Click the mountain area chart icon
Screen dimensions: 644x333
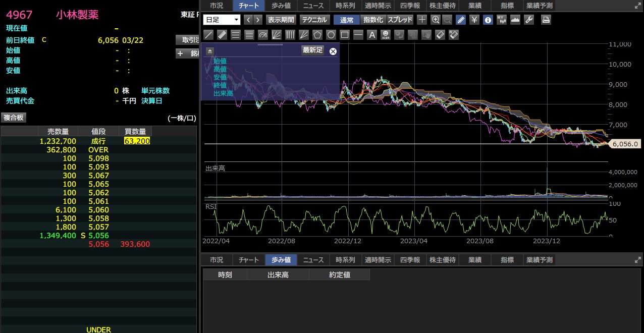click(515, 20)
